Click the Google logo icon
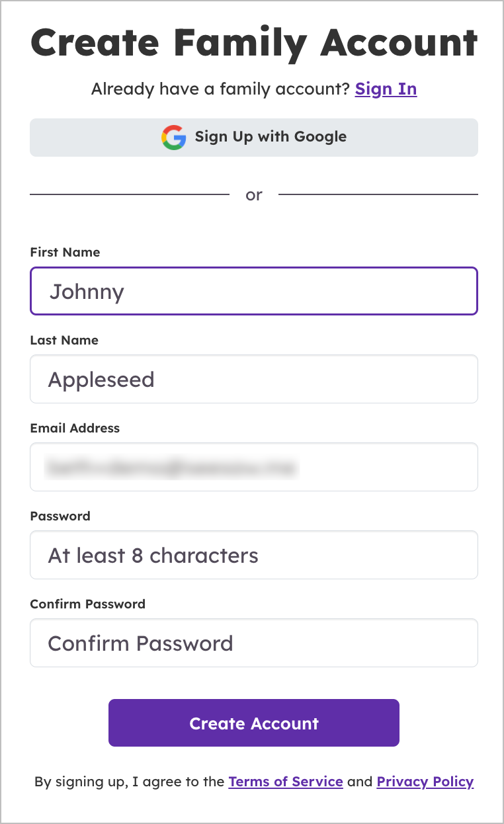Screen dimensions: 504x824 point(174,138)
